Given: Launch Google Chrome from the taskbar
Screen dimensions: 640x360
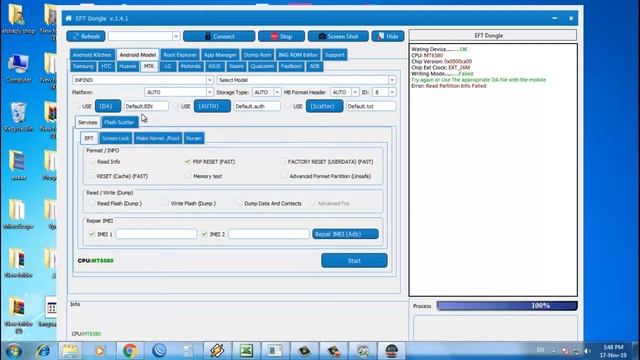Looking at the screenshot, I should coord(129,351).
